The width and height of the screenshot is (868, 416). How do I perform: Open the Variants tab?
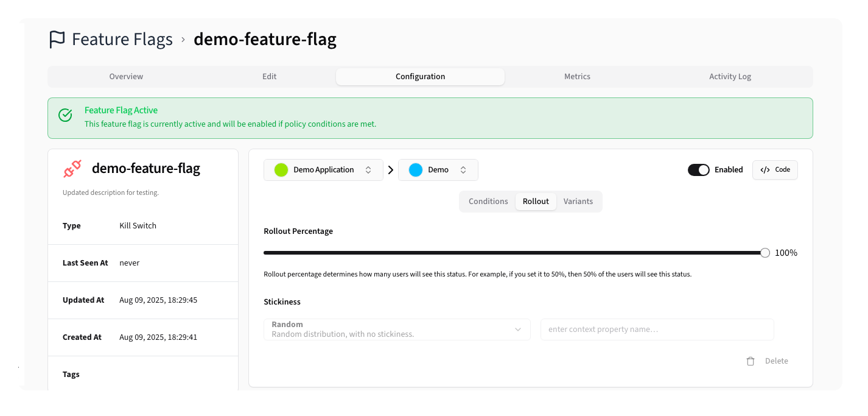click(x=578, y=201)
